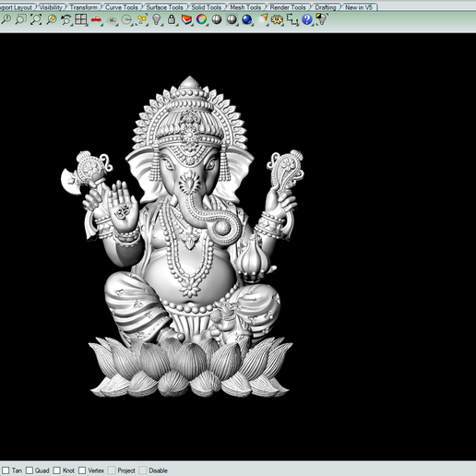This screenshot has width=476, height=476.
Task: Click the orange Spotlight icon
Action: (x=264, y=18)
